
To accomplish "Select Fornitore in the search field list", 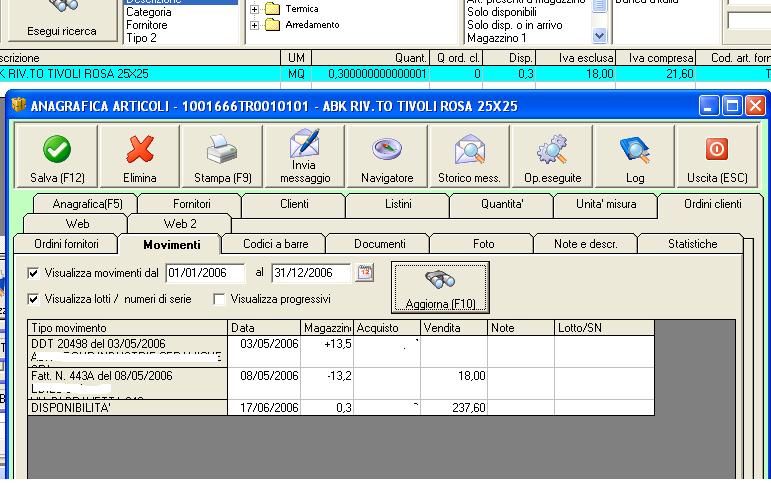I will click(180, 25).
